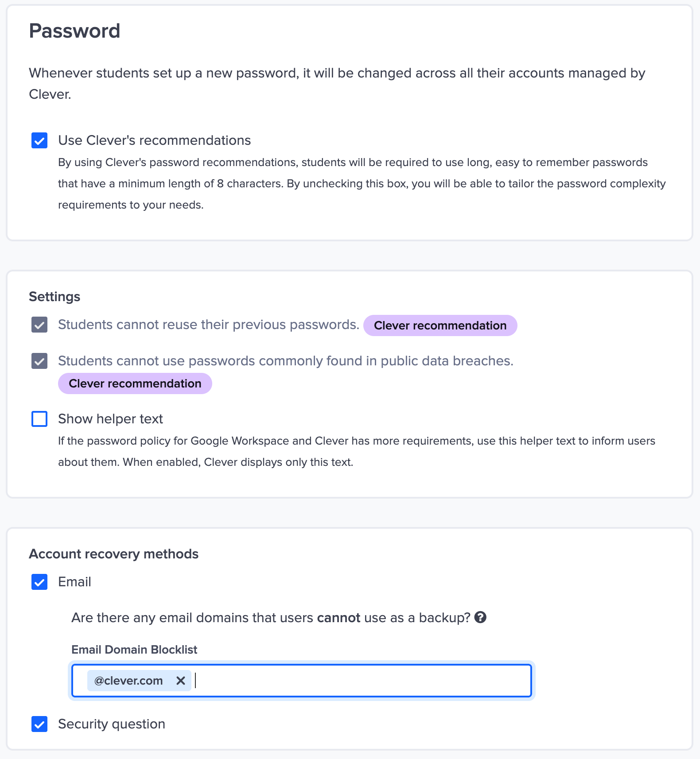
Task: Click the checkmark inside Use Clever's recommendations box
Action: tap(39, 140)
